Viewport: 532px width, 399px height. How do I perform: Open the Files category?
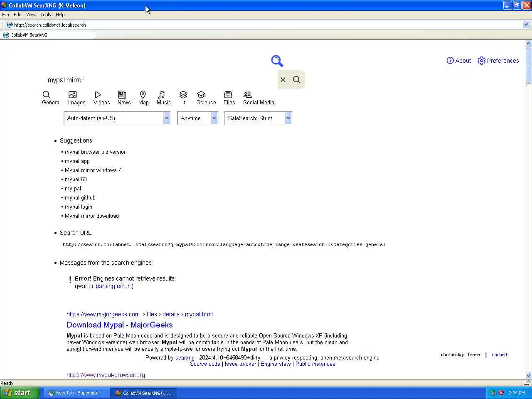coord(229,99)
